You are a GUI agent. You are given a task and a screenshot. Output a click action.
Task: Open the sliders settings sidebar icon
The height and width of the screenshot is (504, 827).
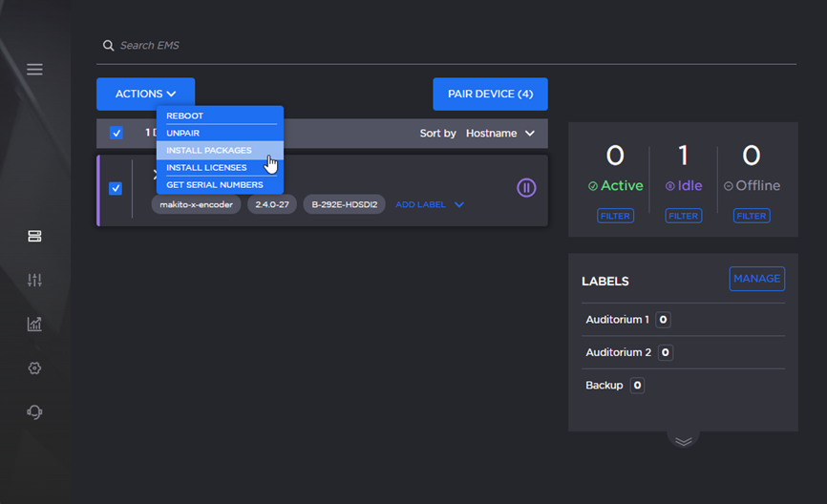tap(34, 280)
